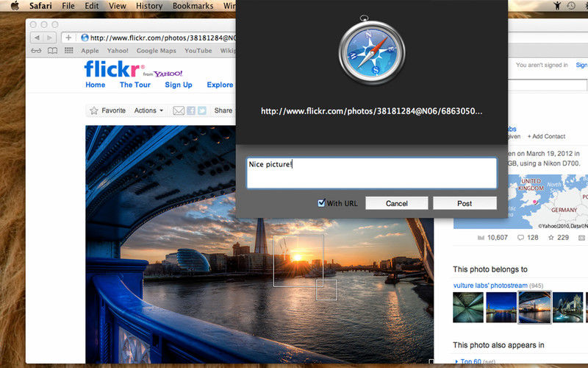588x368 pixels.
Task: Uncheck the With URL checkbox
Action: pos(321,203)
